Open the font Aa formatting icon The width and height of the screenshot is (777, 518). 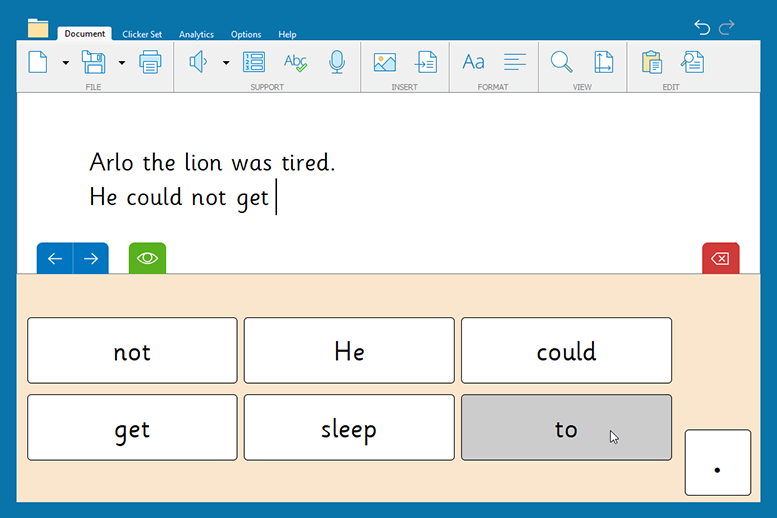pos(473,63)
